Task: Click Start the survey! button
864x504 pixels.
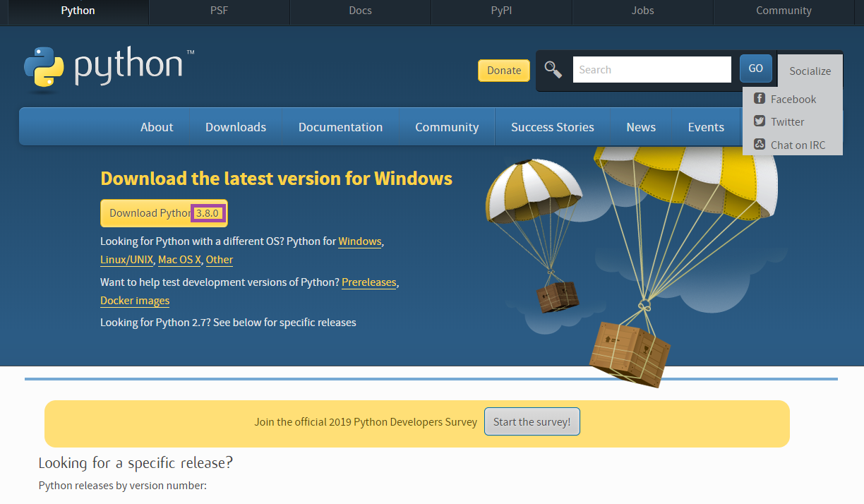Action: click(x=532, y=421)
